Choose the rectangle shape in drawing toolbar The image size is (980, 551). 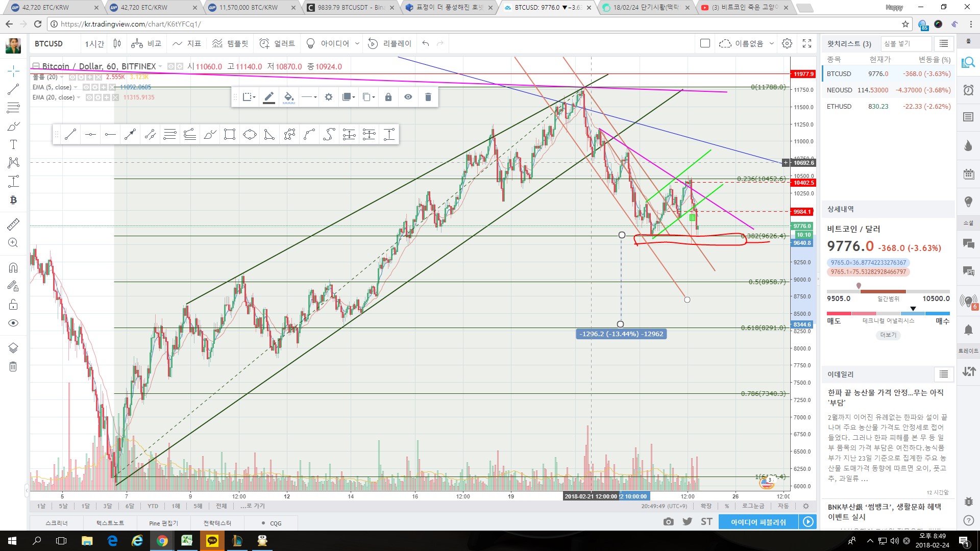pyautogui.click(x=230, y=135)
